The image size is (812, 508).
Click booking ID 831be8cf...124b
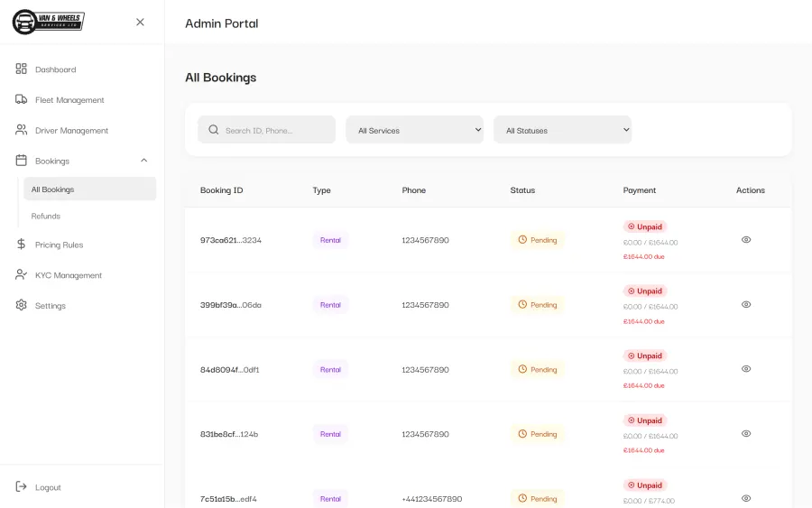[x=229, y=434]
